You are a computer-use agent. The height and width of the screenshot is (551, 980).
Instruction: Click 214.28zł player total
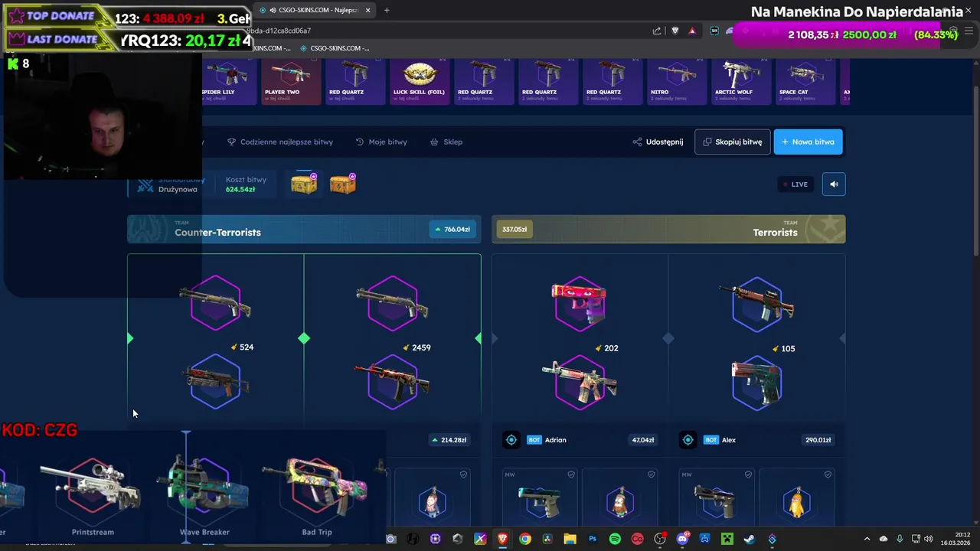449,440
